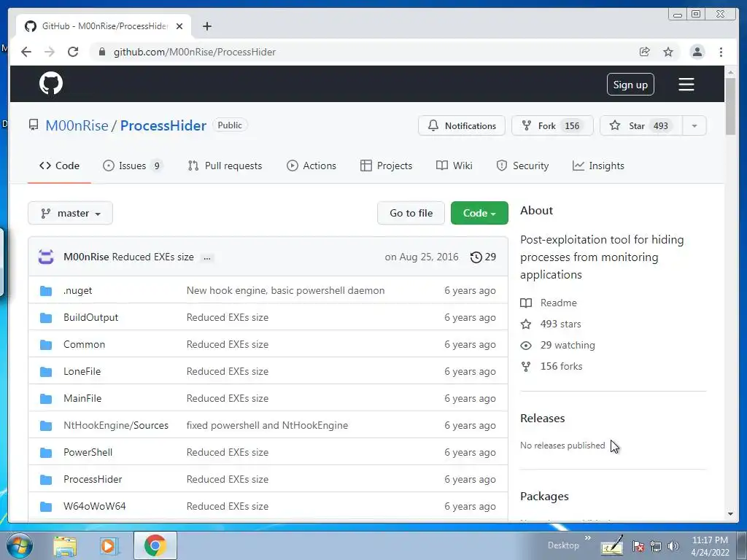Viewport: 747px width, 560px height.
Task: Click the page vertical scrollbar thumb
Action: [730, 106]
